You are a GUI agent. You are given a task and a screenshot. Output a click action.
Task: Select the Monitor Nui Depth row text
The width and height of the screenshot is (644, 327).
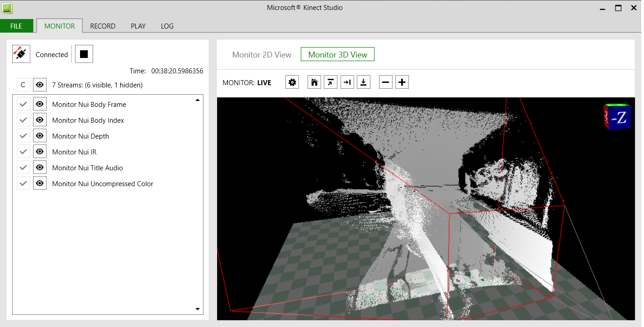tap(80, 136)
